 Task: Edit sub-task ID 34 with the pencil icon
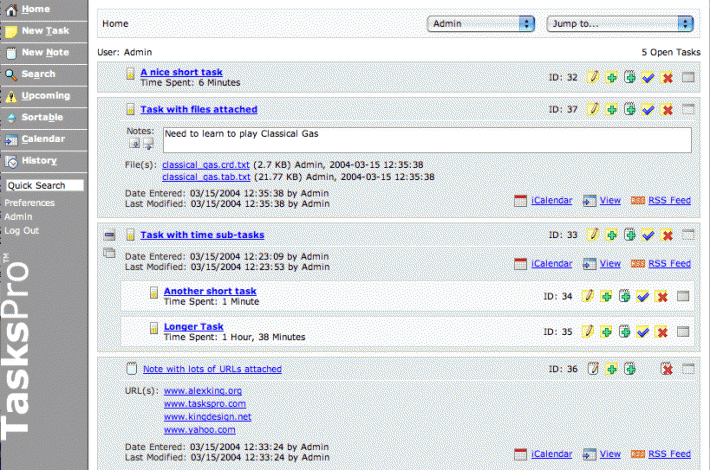coord(587,296)
